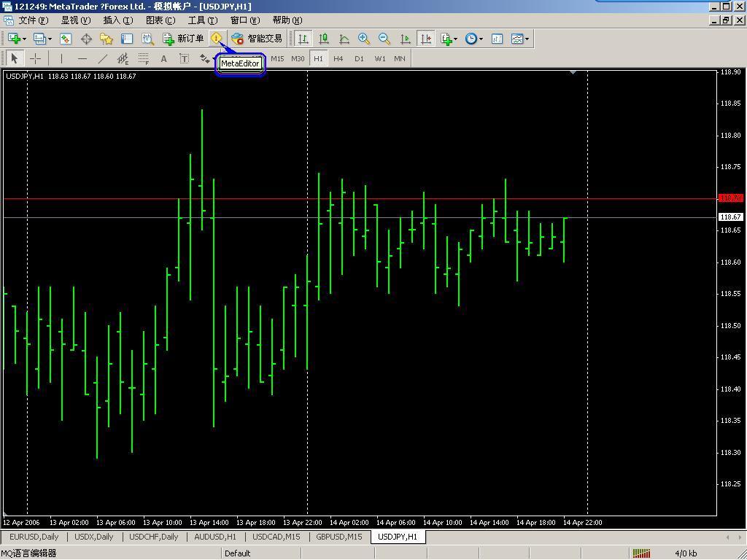Open the MetaEditor from the toolbar
This screenshot has height=560, width=747.
(x=217, y=39)
